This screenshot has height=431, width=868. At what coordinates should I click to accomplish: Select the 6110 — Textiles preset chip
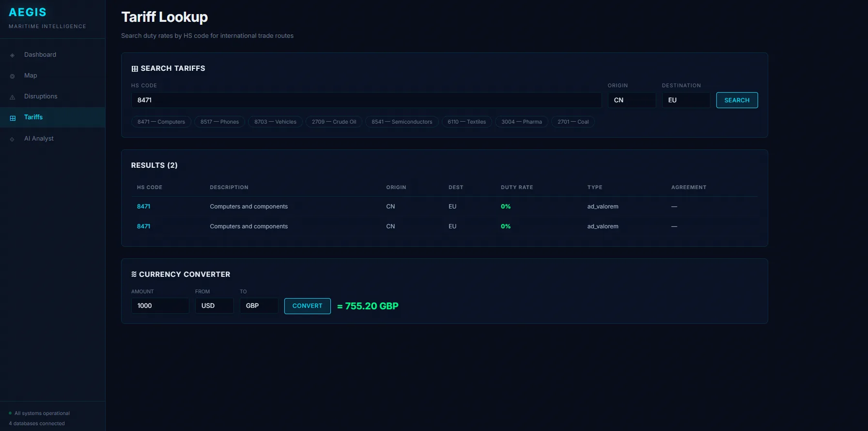(467, 122)
